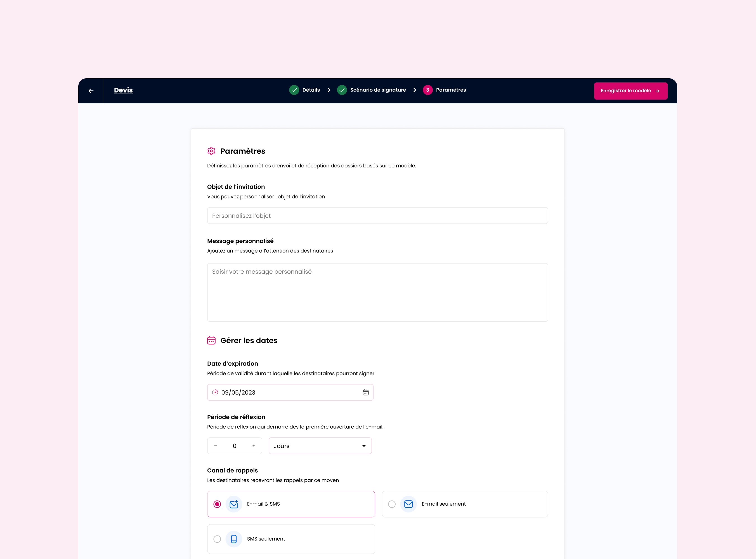This screenshot has width=756, height=559.
Task: Click the Message personnalisé heading
Action: coord(240,241)
